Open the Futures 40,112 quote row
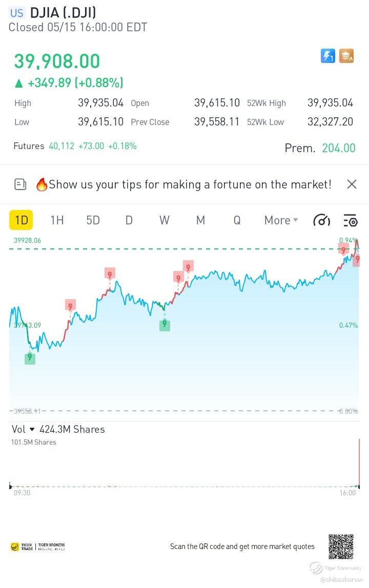 [75, 146]
